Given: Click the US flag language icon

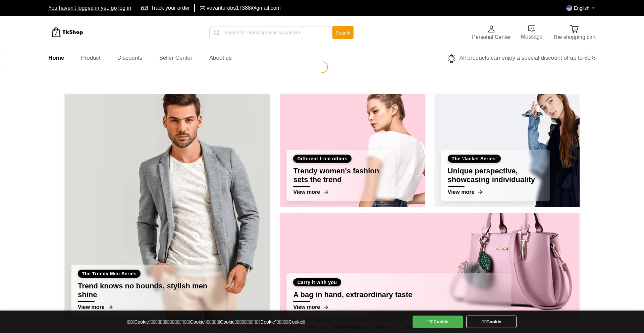Looking at the screenshot, I should (x=569, y=8).
